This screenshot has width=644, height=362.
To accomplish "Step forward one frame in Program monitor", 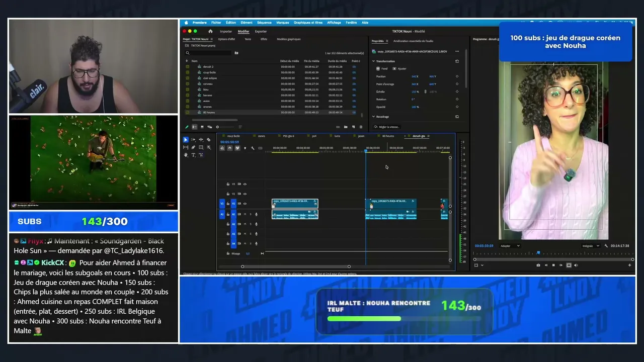I will (561, 265).
